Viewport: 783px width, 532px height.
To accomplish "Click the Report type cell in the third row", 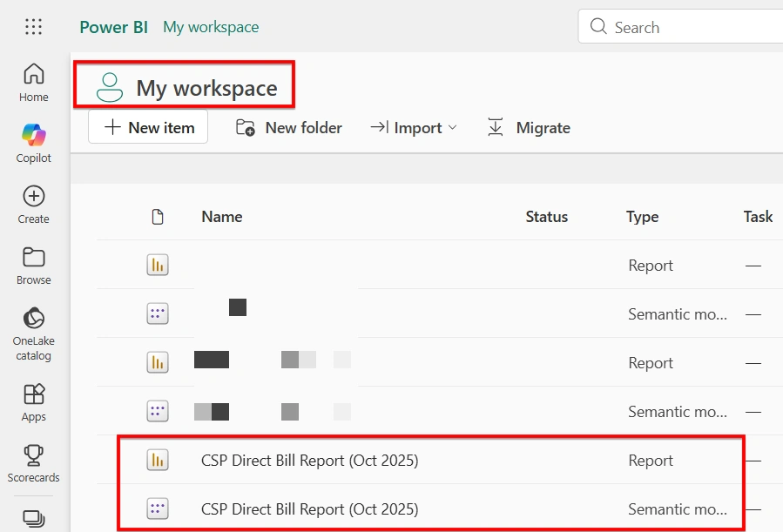I will pyautogui.click(x=651, y=363).
